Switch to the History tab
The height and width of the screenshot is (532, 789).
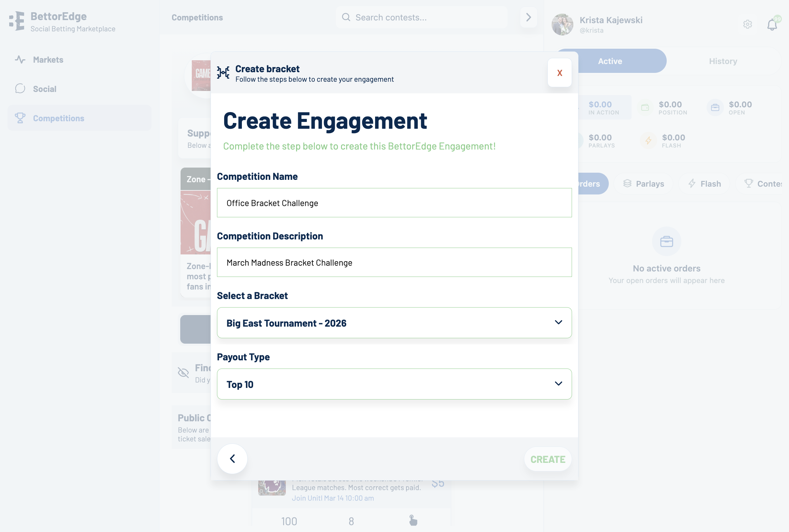723,61
